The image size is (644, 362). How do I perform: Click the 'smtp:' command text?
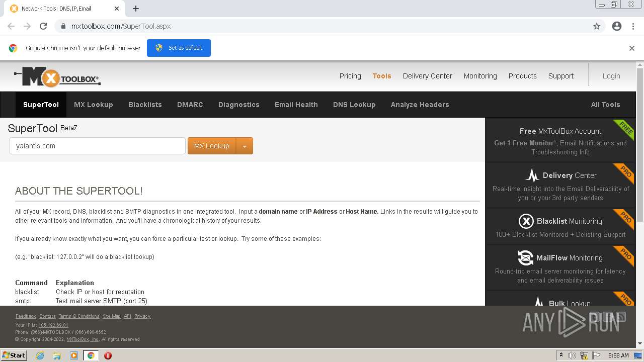23,301
